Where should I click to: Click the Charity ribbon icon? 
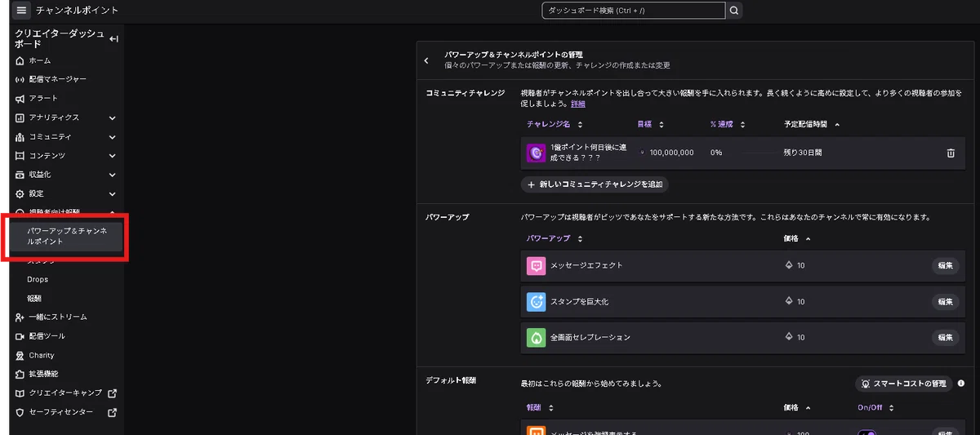click(x=20, y=355)
